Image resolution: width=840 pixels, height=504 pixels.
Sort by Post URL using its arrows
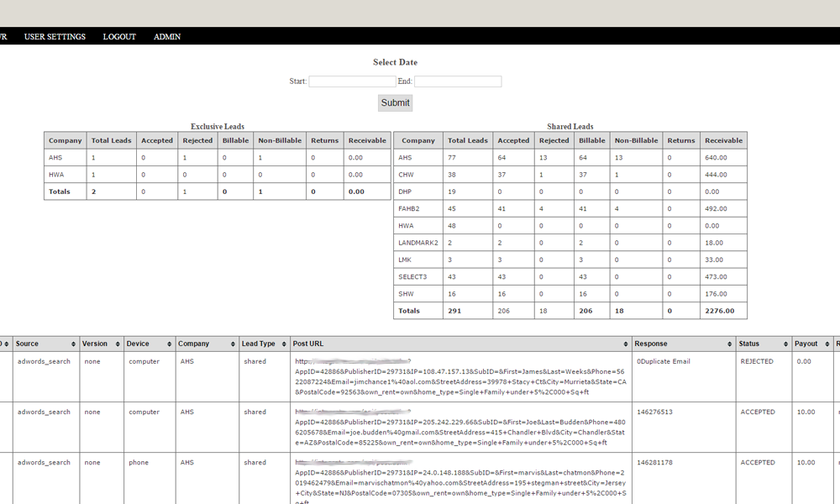(626, 344)
